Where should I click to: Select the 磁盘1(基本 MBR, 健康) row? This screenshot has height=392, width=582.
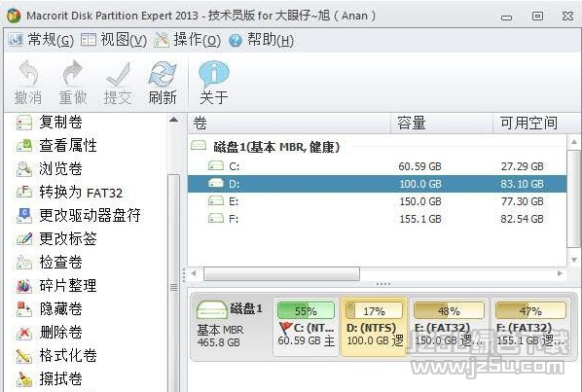click(378, 147)
